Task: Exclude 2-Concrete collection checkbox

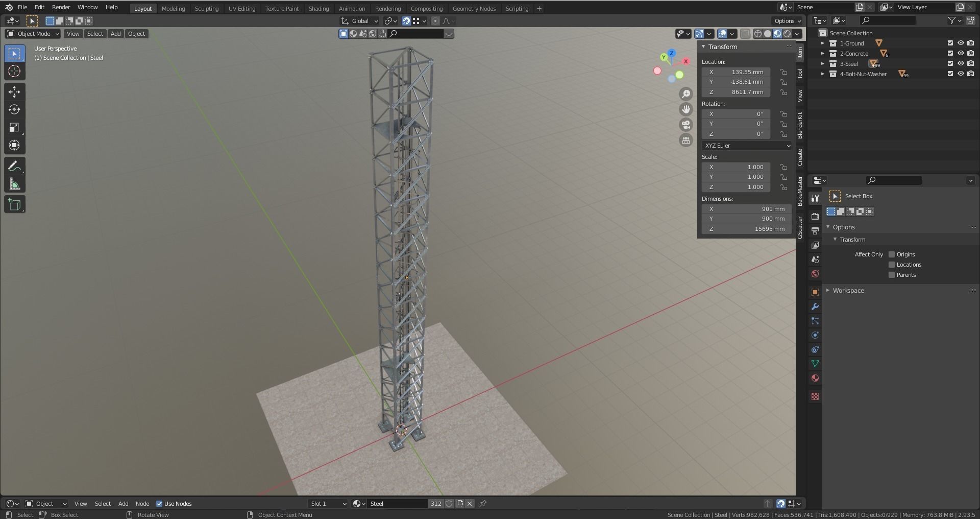Action: coord(950,54)
